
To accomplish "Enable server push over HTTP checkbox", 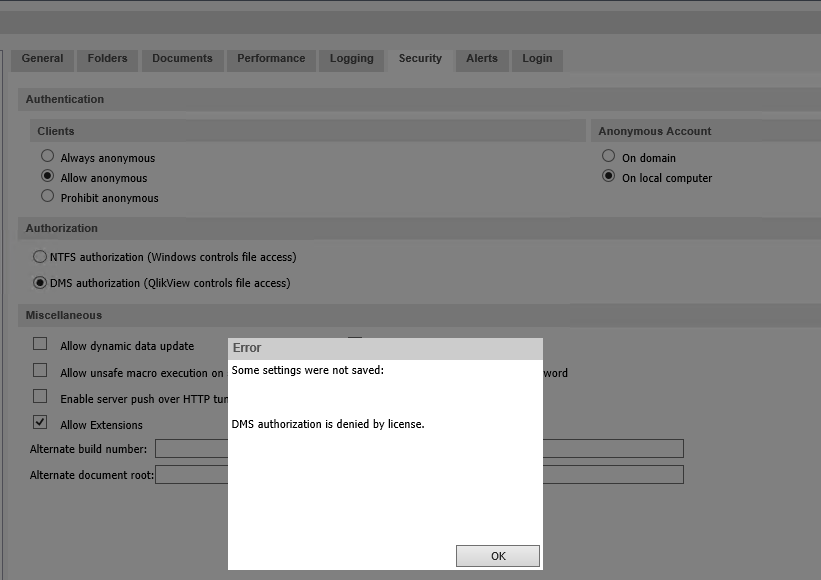I will pyautogui.click(x=40, y=396).
